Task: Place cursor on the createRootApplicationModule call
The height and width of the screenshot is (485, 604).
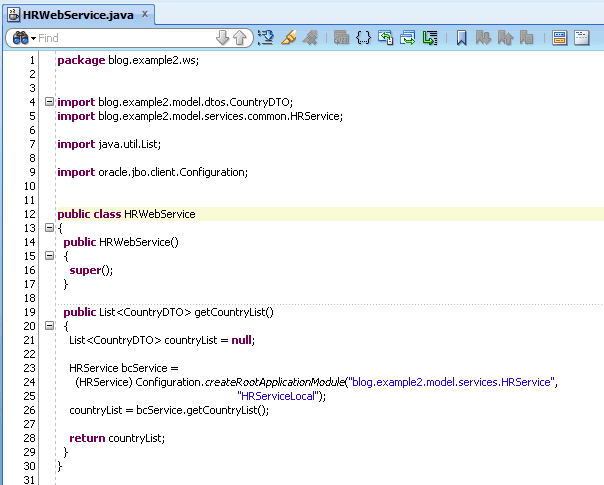Action: (x=275, y=382)
